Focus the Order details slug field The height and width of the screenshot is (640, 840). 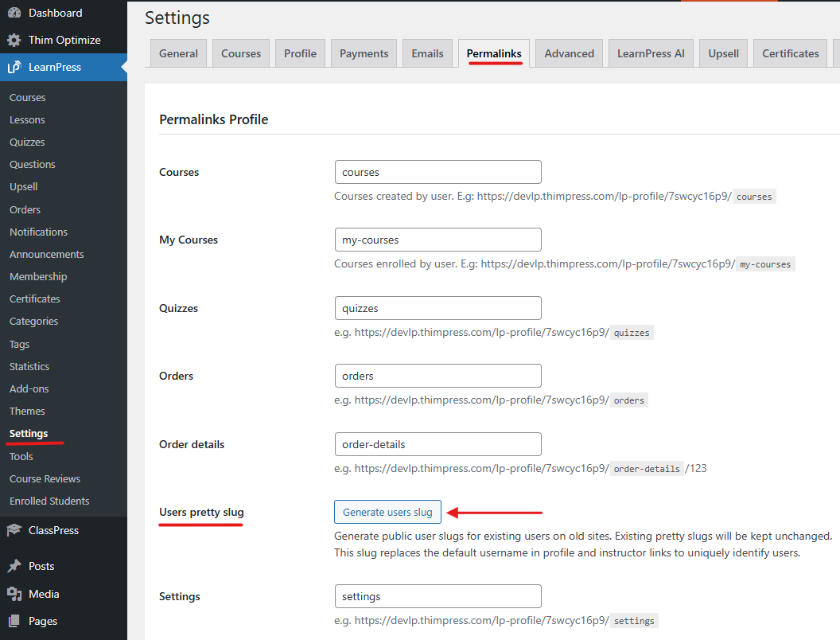click(437, 444)
